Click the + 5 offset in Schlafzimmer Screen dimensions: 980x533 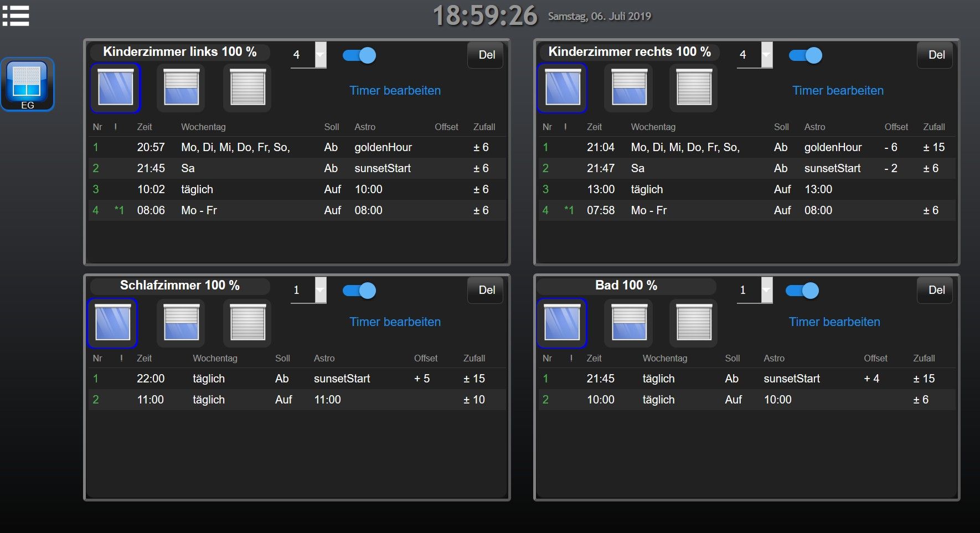422,379
